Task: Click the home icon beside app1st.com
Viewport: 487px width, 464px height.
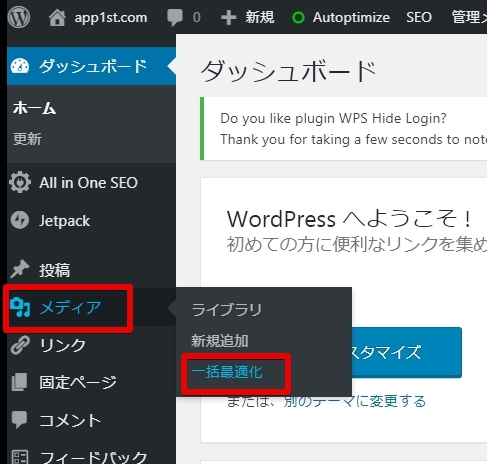Action: (57, 17)
